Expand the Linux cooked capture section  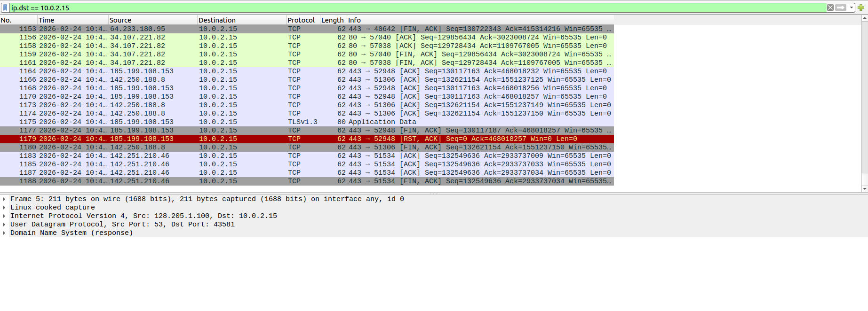4,208
